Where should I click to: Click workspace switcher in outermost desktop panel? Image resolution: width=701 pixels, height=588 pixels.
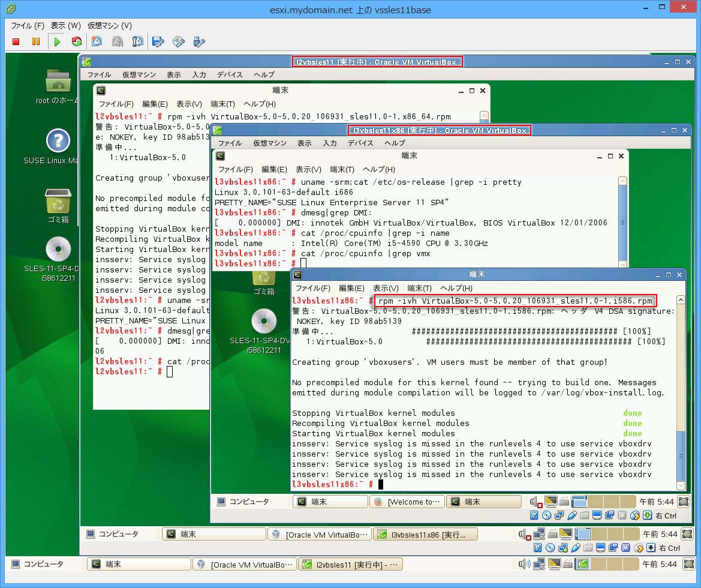pos(608,564)
